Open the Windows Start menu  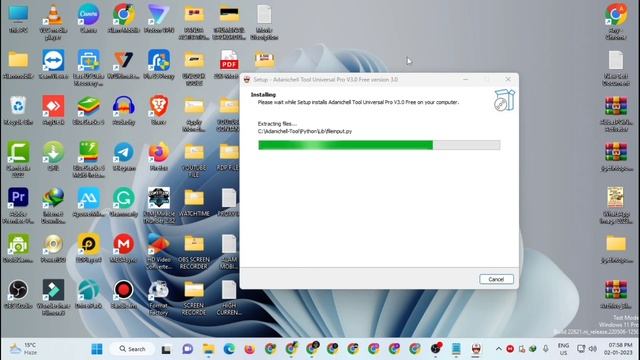pos(97,349)
